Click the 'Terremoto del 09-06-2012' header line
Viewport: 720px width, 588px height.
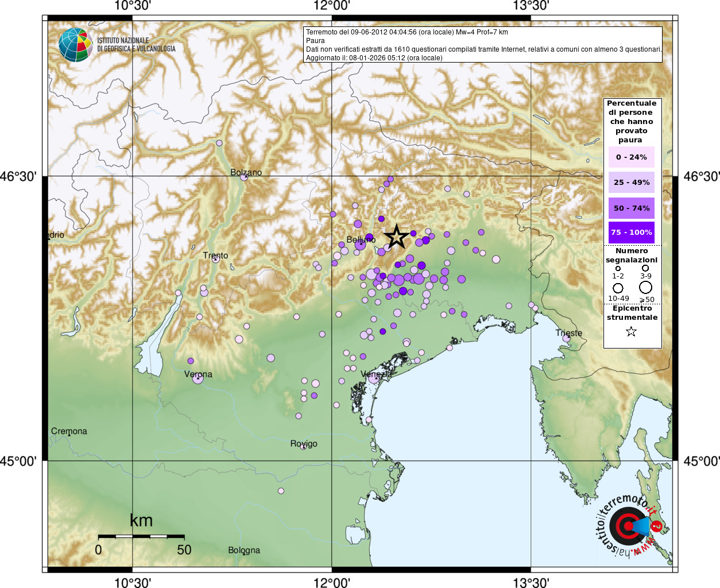[x=407, y=32]
